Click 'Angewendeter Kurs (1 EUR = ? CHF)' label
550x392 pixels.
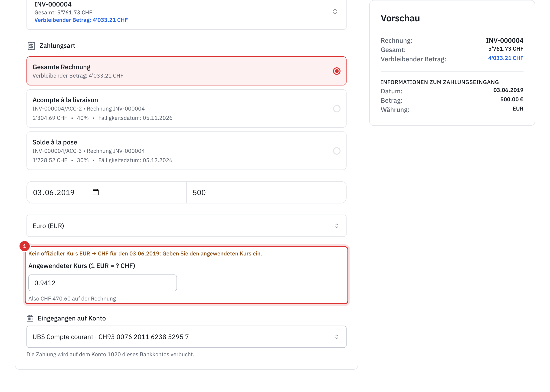click(x=82, y=266)
